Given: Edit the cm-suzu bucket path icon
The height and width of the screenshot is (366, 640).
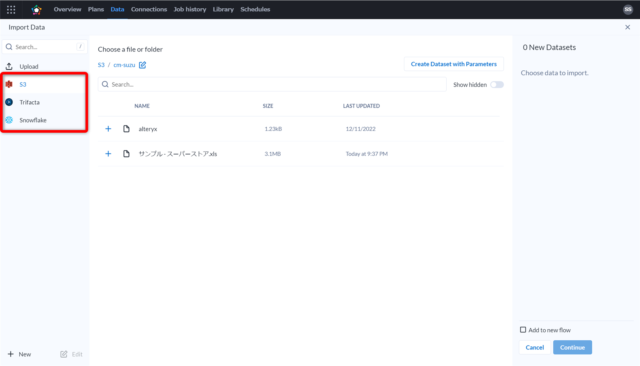Looking at the screenshot, I should pos(142,65).
